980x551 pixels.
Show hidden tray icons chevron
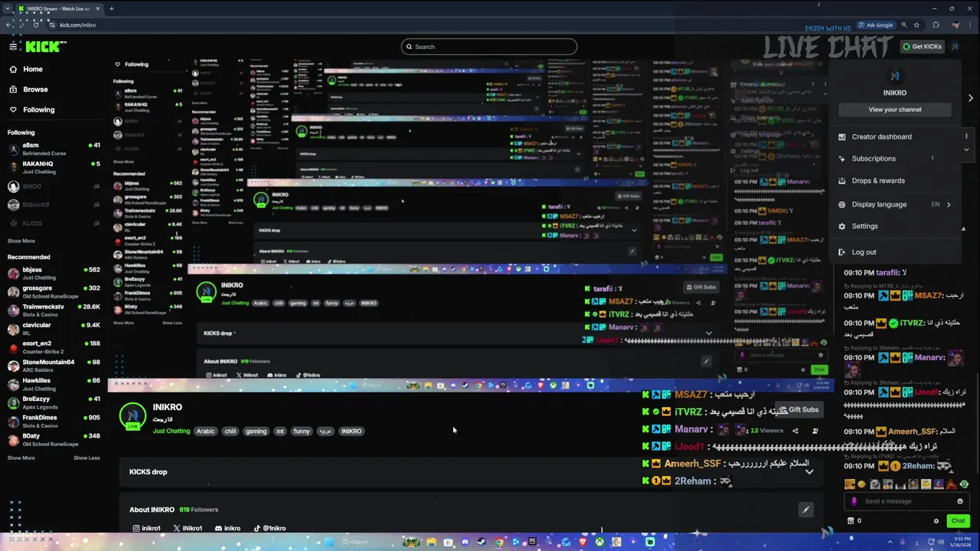coord(890,542)
